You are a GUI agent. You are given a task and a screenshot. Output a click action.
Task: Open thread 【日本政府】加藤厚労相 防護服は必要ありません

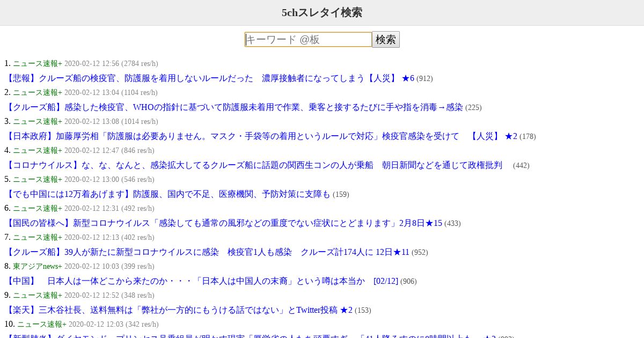(x=261, y=136)
